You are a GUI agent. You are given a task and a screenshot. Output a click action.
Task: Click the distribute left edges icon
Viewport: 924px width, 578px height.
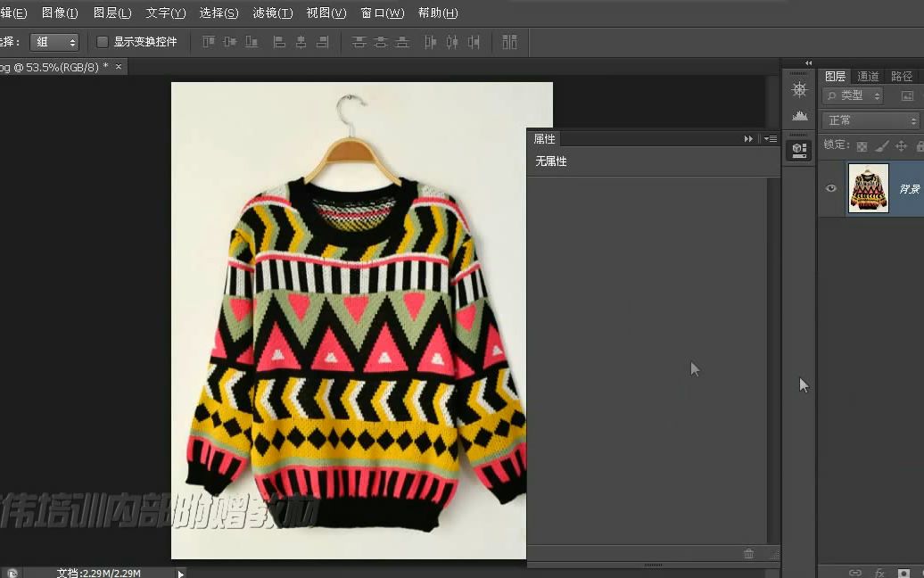[430, 41]
